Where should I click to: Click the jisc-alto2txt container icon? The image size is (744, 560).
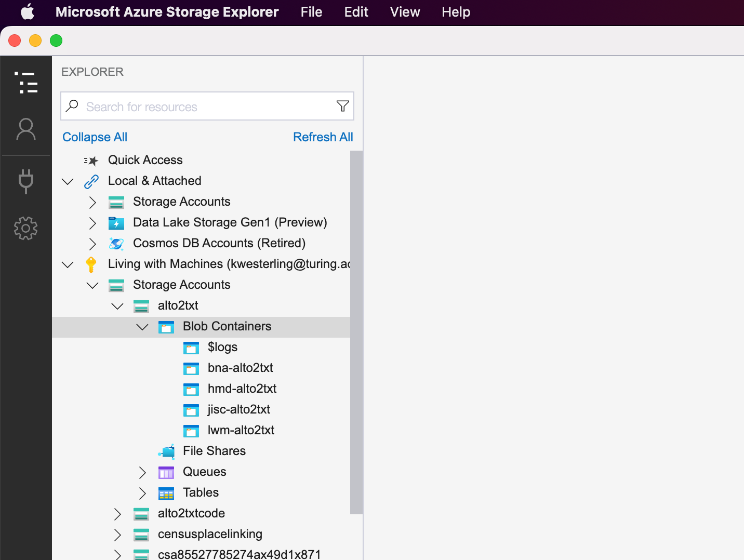pos(191,410)
